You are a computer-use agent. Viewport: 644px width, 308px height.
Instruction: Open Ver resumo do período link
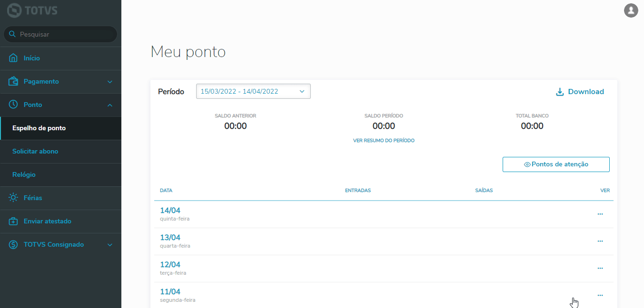click(384, 141)
